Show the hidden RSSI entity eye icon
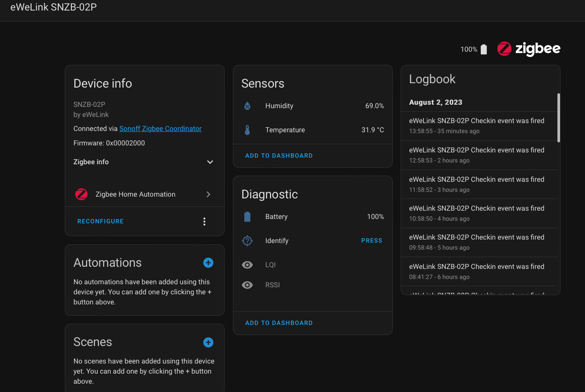 247,285
